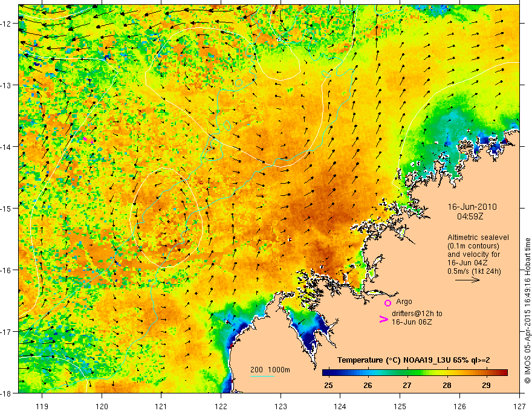Click the longitude label 124

[x=340, y=407]
